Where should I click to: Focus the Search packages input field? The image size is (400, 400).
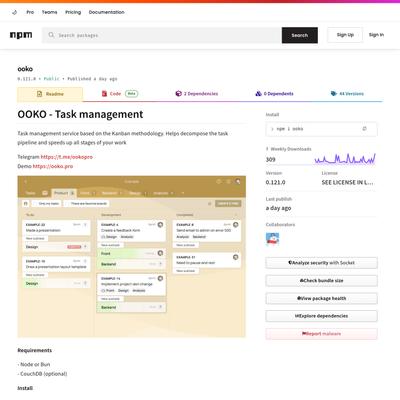(162, 35)
